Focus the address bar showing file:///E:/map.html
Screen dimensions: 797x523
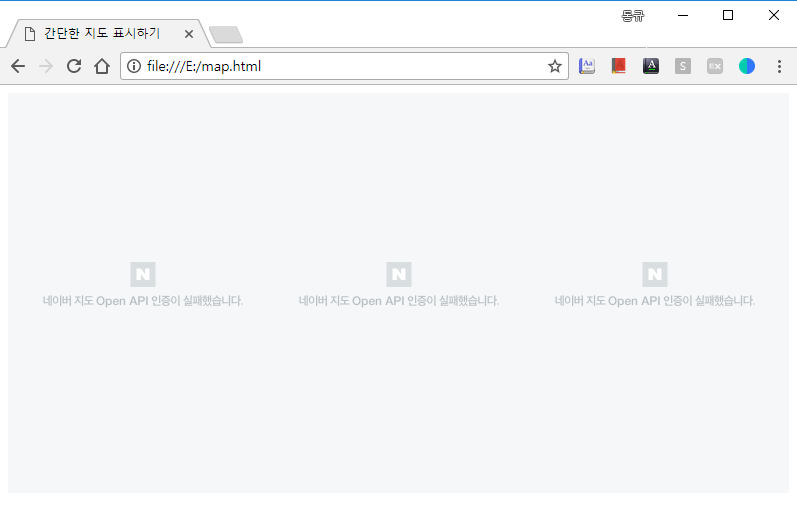tap(344, 66)
